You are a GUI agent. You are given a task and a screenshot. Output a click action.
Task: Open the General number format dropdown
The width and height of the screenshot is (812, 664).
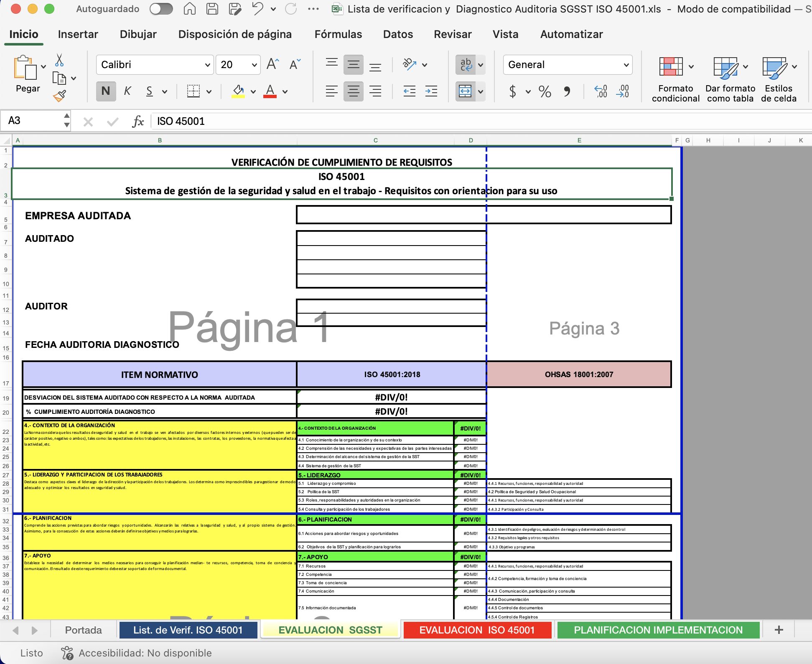[626, 65]
